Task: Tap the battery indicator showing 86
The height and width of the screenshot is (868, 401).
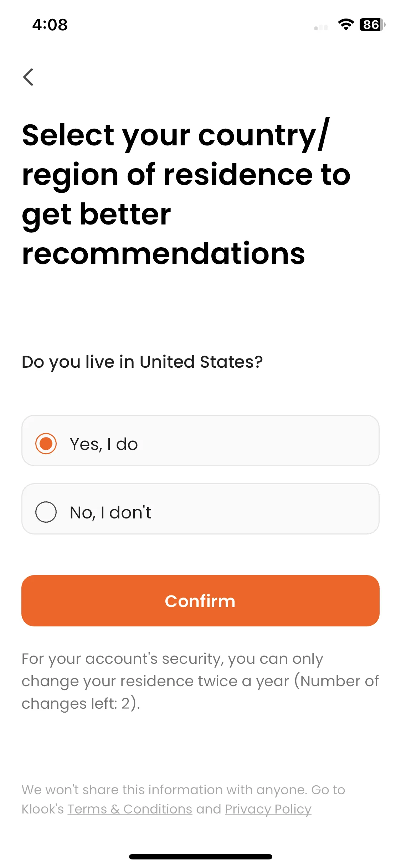Action: [x=372, y=25]
